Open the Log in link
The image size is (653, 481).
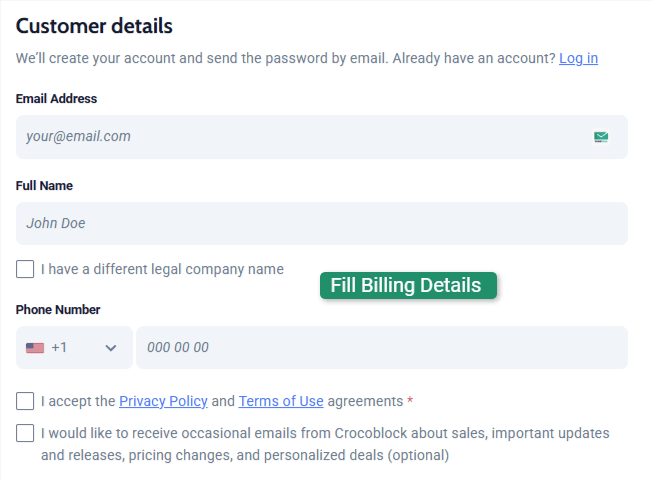578,58
